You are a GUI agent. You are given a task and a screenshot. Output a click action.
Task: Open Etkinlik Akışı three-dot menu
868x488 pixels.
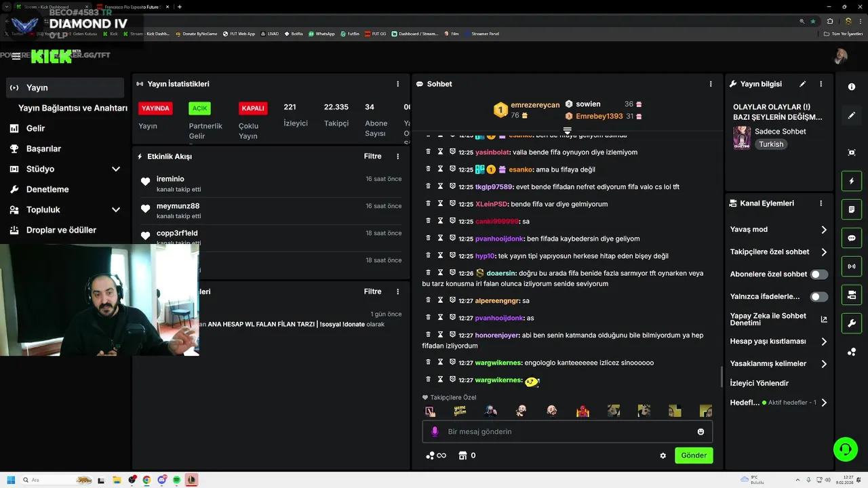point(398,156)
